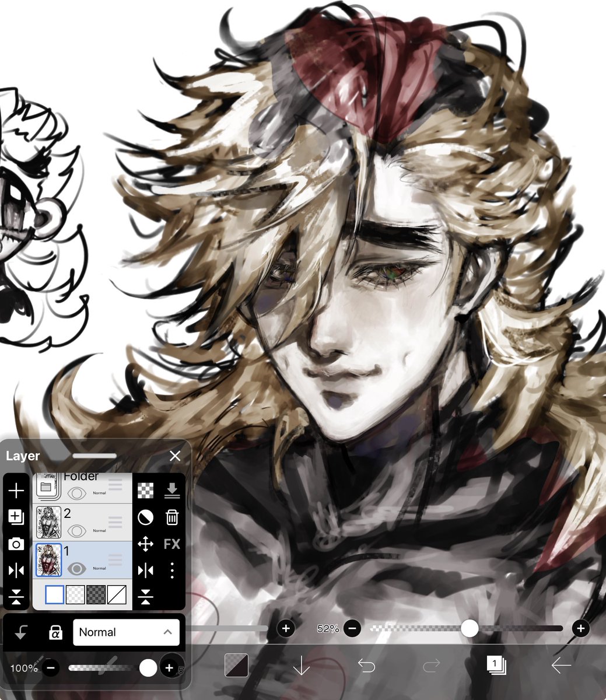The height and width of the screenshot is (700, 606).
Task: Redo the last undone stroke
Action: (431, 665)
